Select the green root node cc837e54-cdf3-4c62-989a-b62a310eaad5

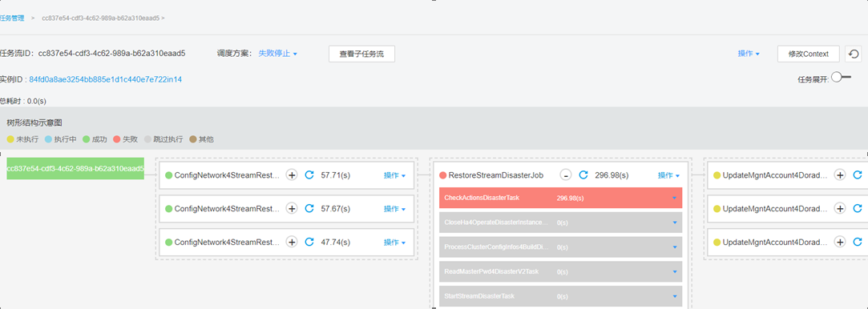tap(75, 168)
